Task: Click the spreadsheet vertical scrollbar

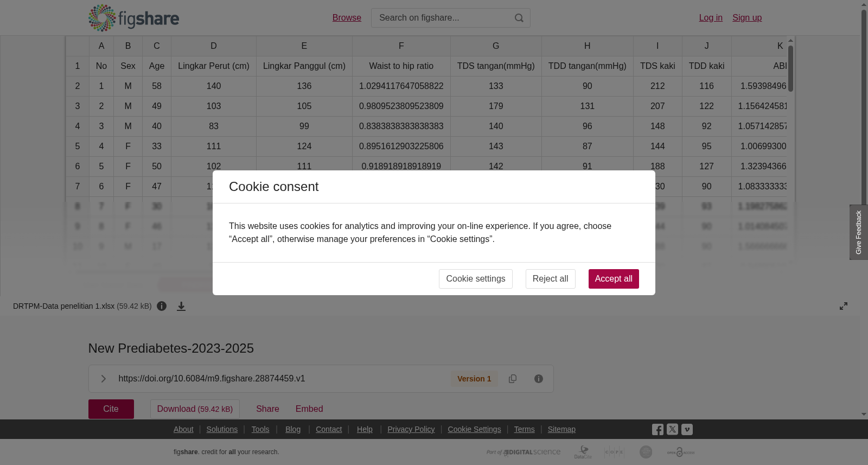Action: (x=791, y=68)
